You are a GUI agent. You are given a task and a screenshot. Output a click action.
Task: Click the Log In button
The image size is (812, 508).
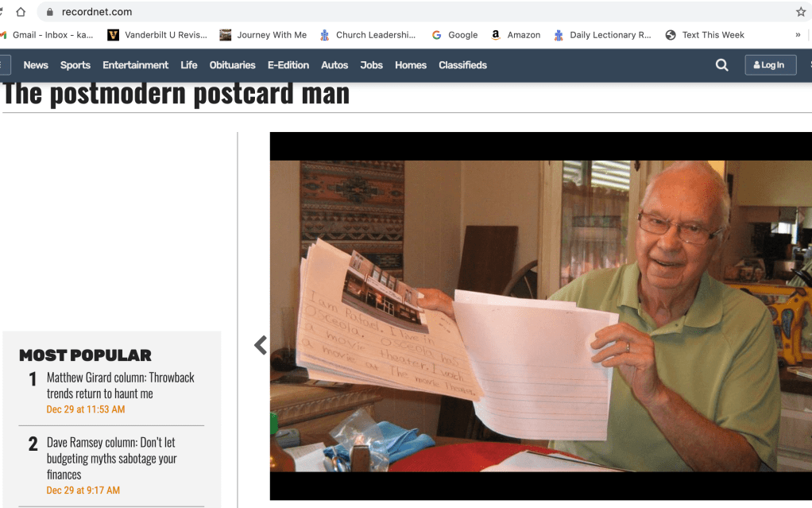[x=770, y=65]
